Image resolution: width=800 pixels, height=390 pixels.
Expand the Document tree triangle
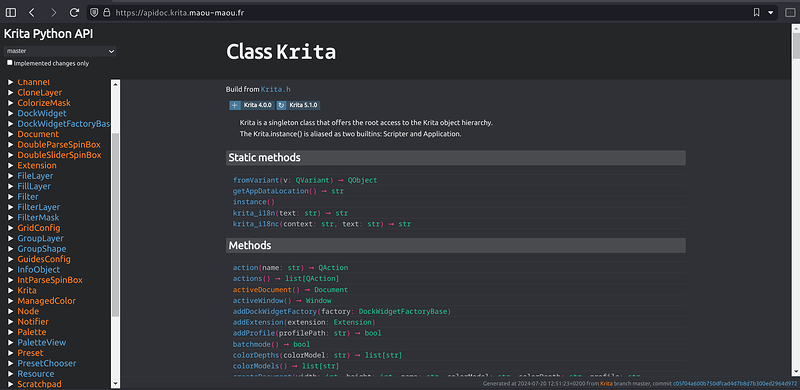tap(11, 134)
